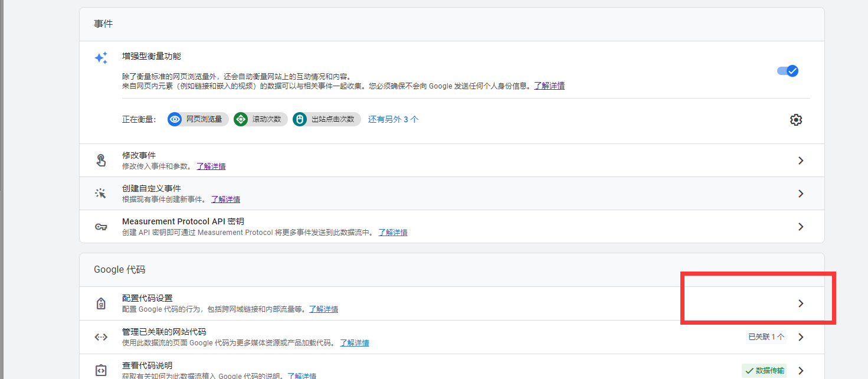Disable the 增强型衡量功能 switch
This screenshot has width=868, height=379.
point(787,70)
